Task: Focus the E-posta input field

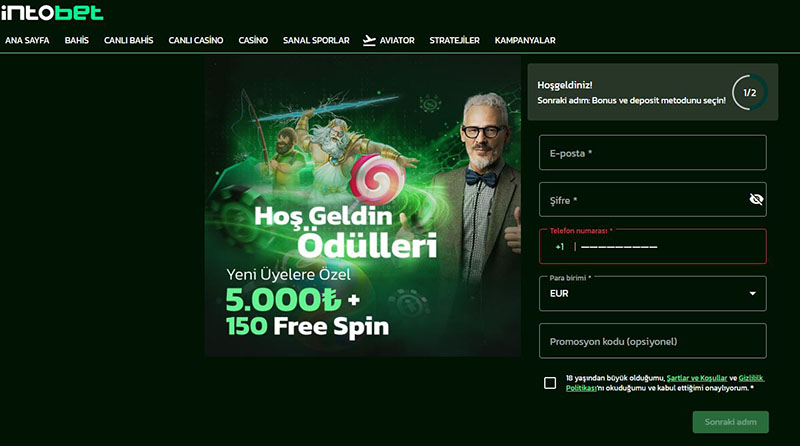Action: [653, 153]
